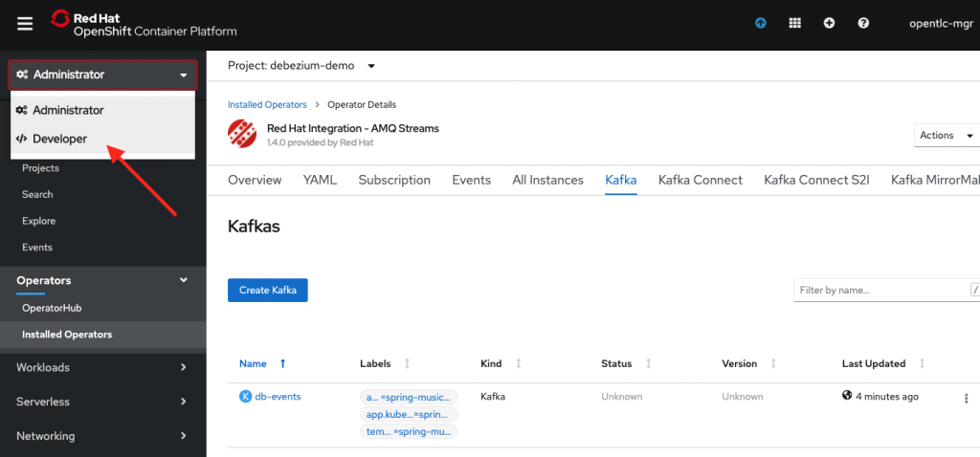Screen dimensions: 980x457
Task: Open the hamburger navigation menu
Action: (25, 24)
